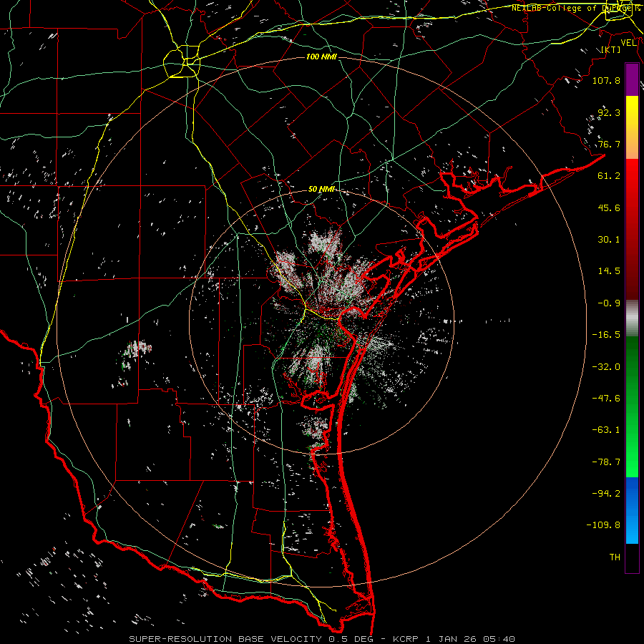Click the -16.5 legend value

pos(606,335)
